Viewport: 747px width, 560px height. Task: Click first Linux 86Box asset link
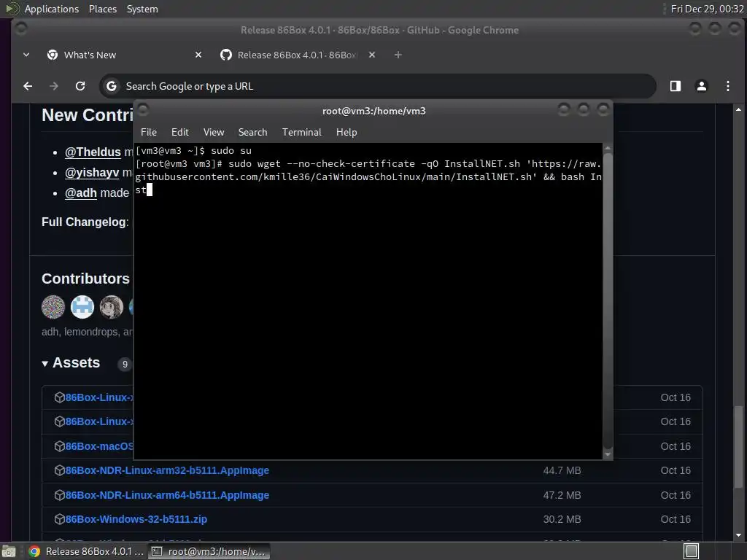pos(99,397)
